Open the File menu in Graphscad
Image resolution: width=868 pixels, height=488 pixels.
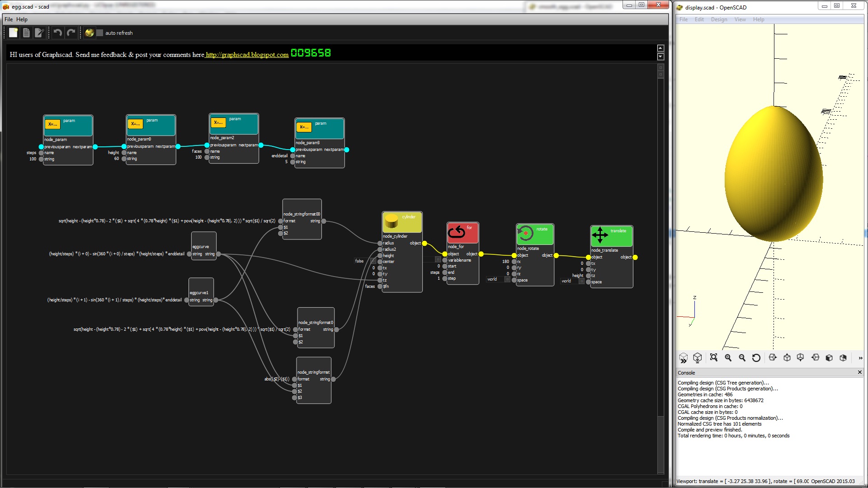tap(9, 19)
